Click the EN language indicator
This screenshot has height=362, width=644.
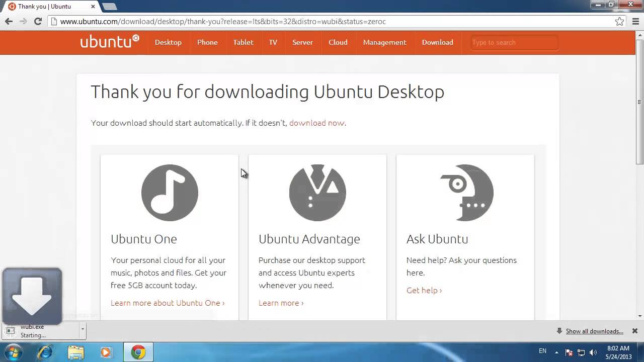tap(542, 351)
